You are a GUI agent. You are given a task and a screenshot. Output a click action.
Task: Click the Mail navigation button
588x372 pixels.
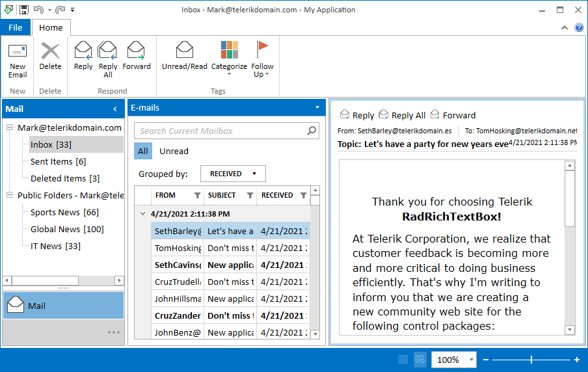63,306
